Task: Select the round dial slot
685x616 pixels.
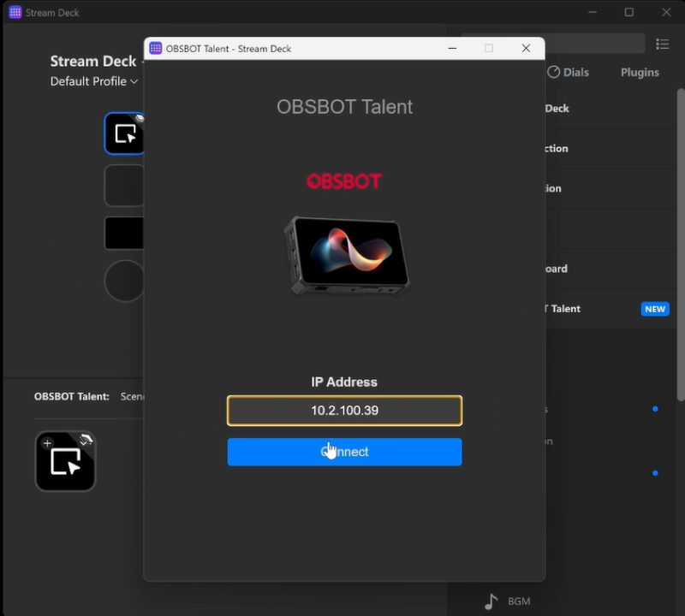Action: (x=124, y=281)
